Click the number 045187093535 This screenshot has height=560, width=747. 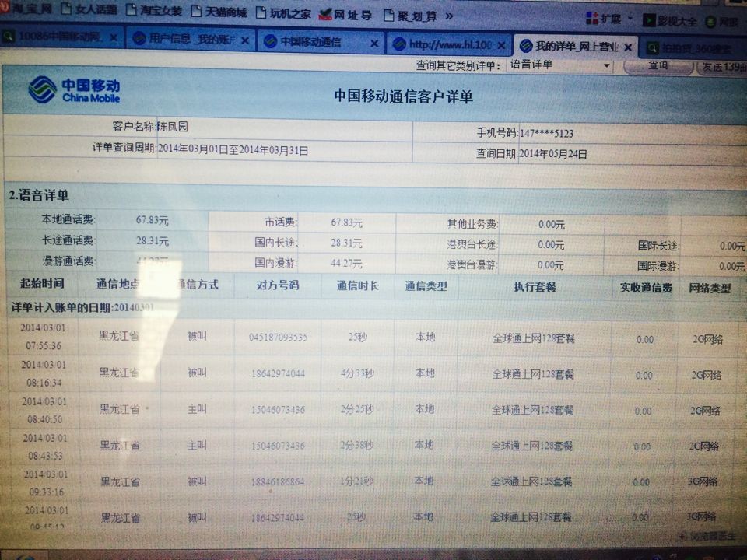(279, 337)
